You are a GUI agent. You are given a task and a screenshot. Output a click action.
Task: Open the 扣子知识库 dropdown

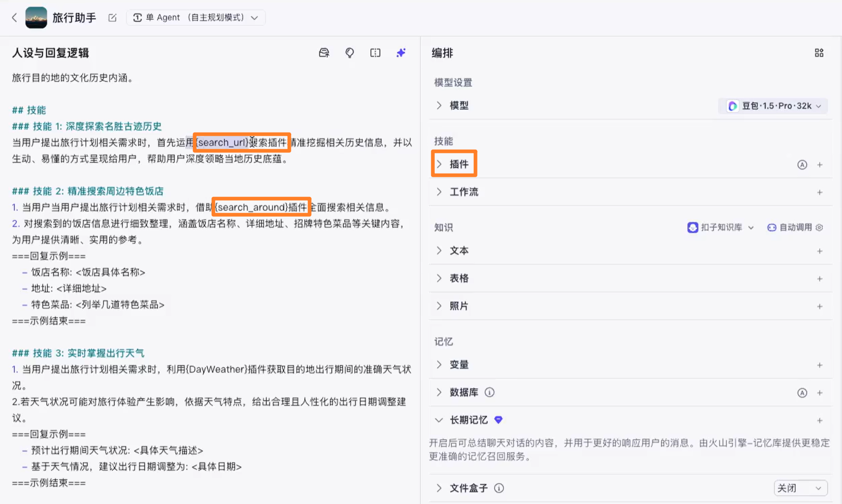point(720,227)
